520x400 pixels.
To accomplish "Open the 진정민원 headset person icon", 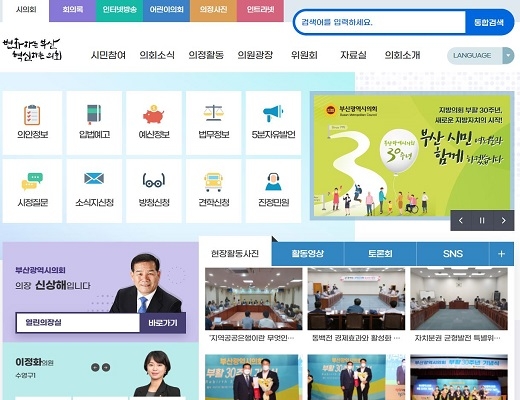I will pyautogui.click(x=273, y=182).
